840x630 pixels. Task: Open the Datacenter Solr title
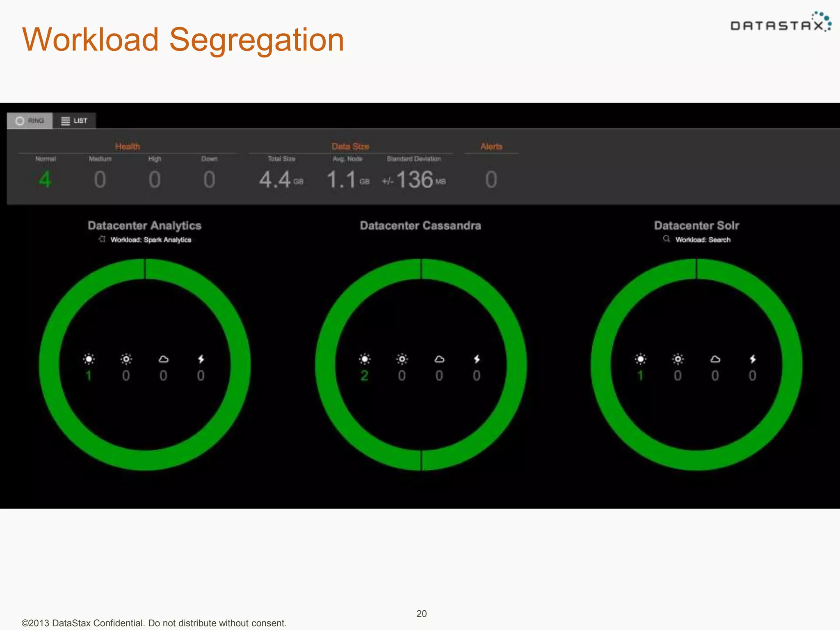pyautogui.click(x=696, y=226)
